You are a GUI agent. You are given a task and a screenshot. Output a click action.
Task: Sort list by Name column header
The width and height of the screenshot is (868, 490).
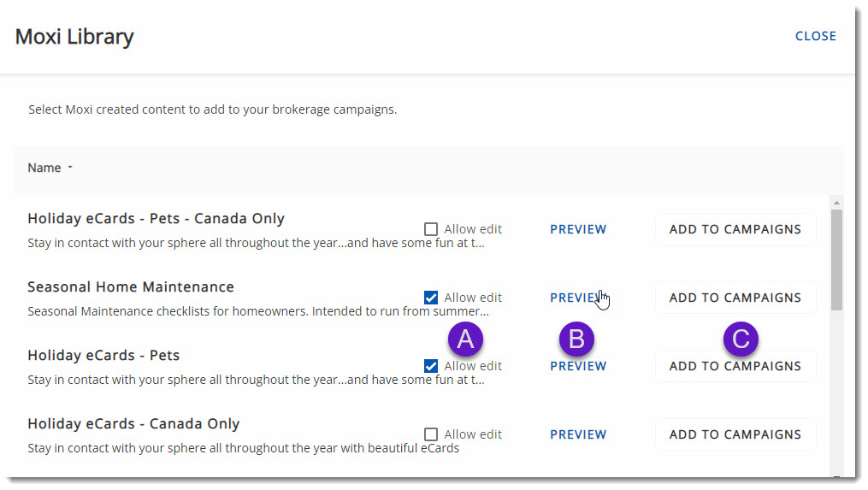[44, 168]
